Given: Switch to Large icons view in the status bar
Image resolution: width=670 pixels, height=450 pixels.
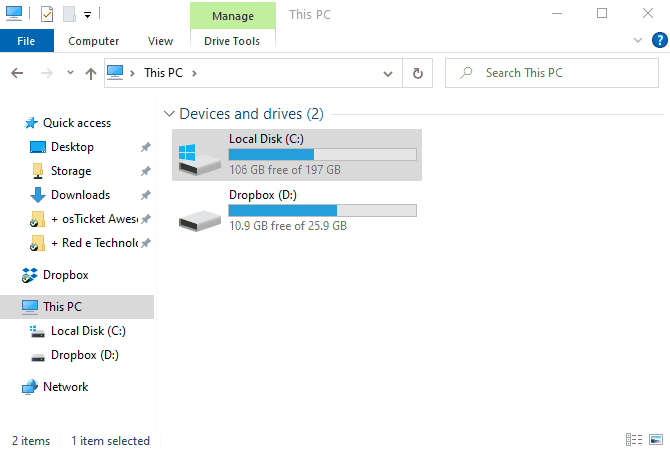Looking at the screenshot, I should 656,439.
